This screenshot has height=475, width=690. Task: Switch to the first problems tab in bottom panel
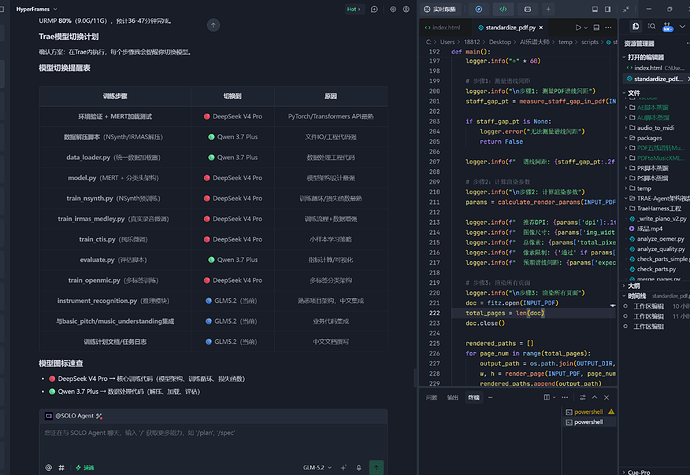431,398
